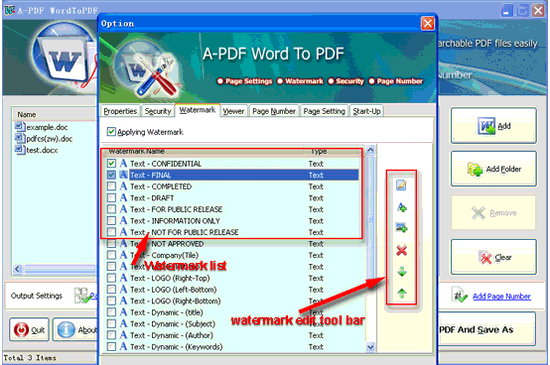550x365 pixels.
Task: Move watermark down with green down arrow
Action: point(402,272)
